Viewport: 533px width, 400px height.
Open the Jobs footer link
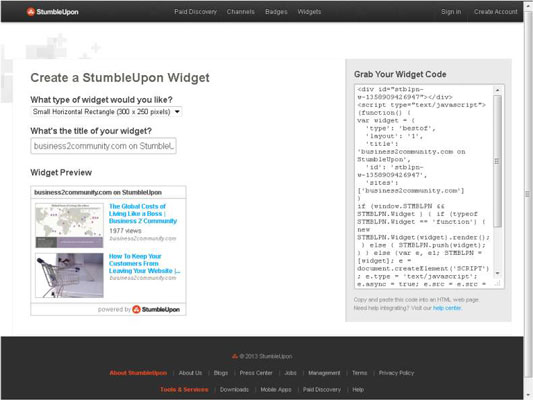pyautogui.click(x=290, y=373)
